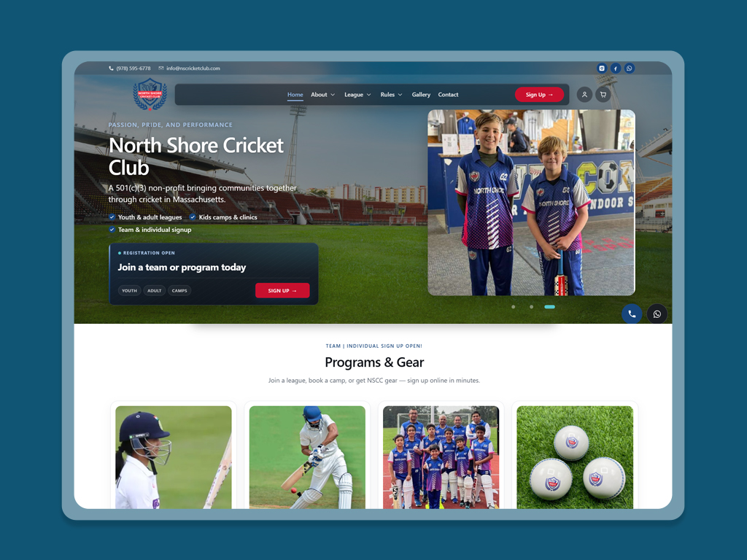Screen dimensions: 747x560
Task: Expand the About dropdown menu
Action: pyautogui.click(x=323, y=95)
